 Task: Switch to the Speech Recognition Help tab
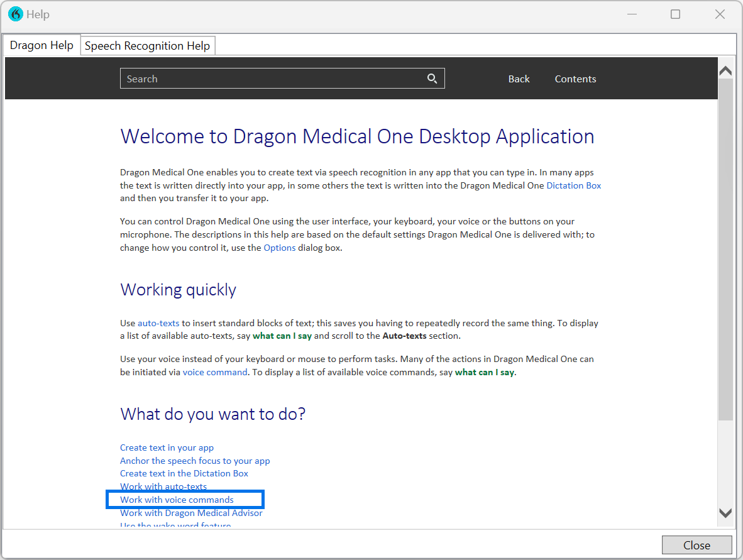point(148,45)
